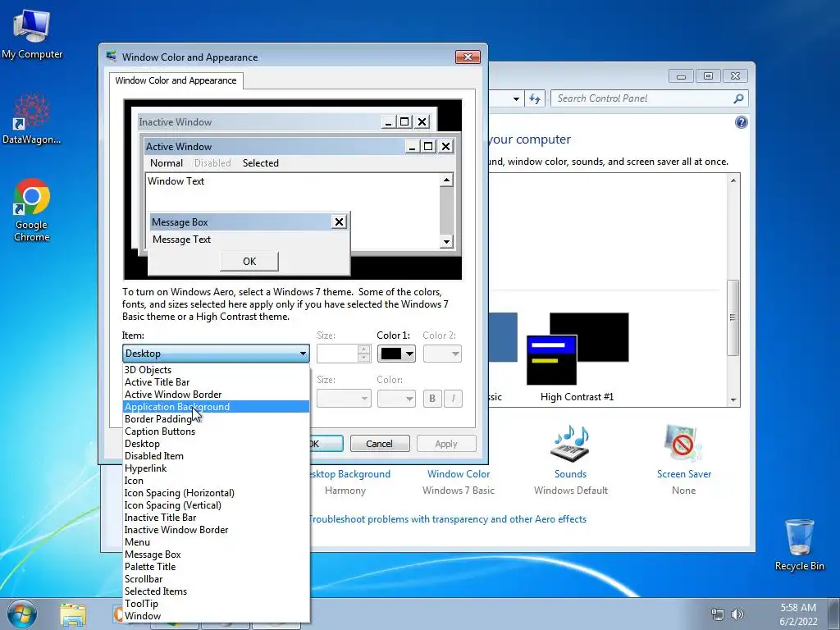Choose Selected Items entry
The image size is (840, 630).
click(216, 591)
